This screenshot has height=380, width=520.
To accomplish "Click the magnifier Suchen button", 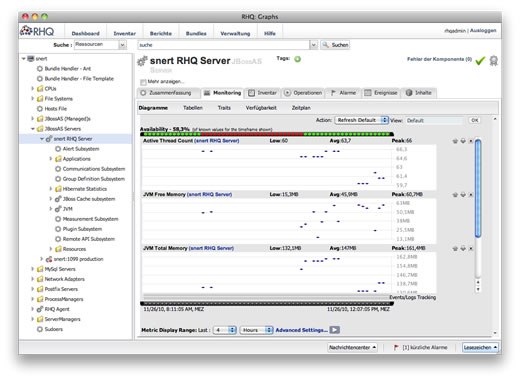I will click(335, 45).
